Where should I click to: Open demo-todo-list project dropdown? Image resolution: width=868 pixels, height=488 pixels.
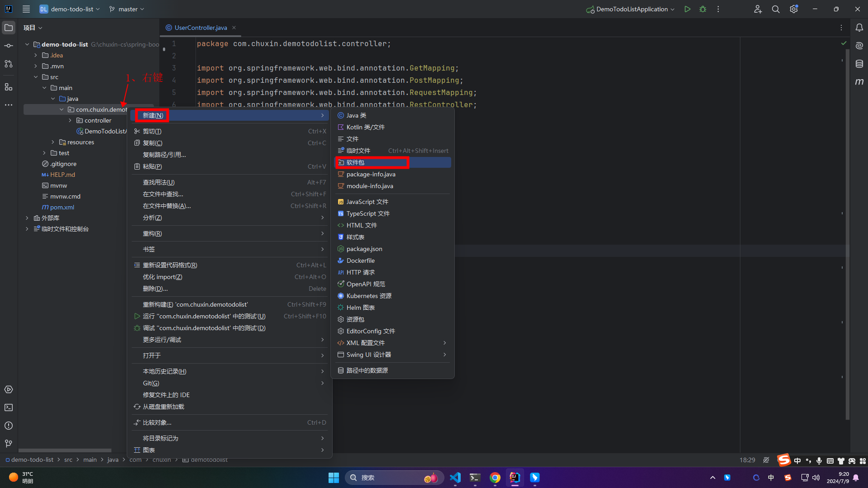[x=70, y=9]
